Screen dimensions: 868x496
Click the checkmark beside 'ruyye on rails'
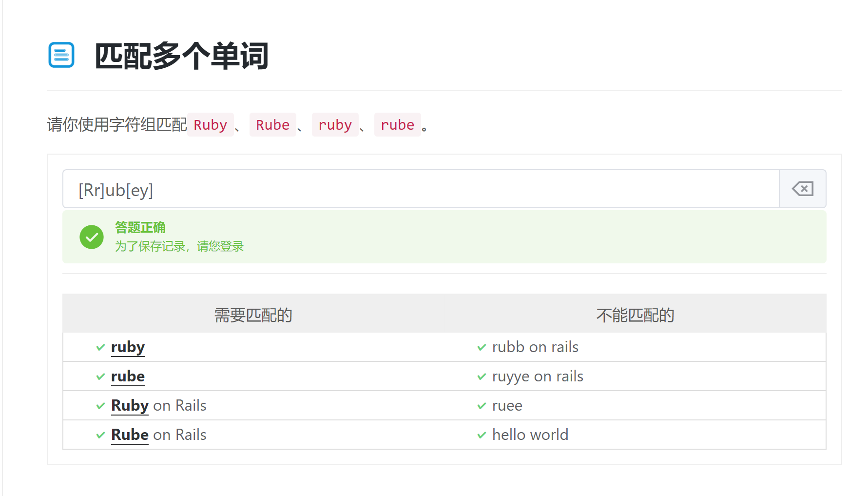tap(482, 377)
